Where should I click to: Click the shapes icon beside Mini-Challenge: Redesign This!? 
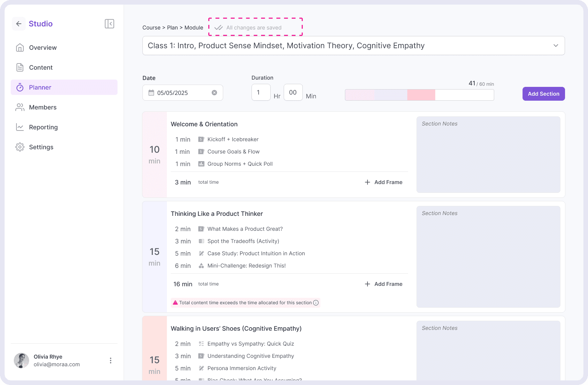tap(201, 266)
